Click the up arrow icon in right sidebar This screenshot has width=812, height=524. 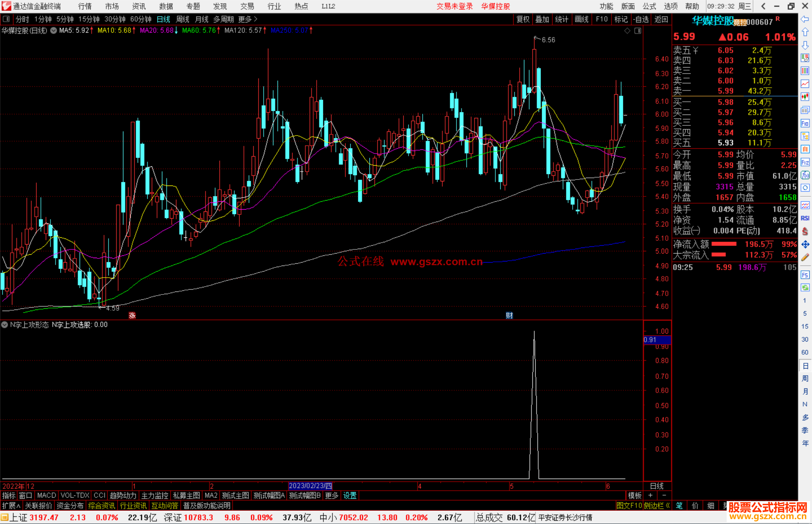[805, 32]
